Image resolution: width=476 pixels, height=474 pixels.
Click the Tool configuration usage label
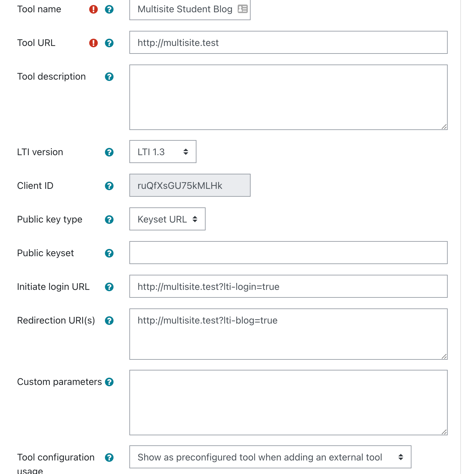pyautogui.click(x=56, y=463)
